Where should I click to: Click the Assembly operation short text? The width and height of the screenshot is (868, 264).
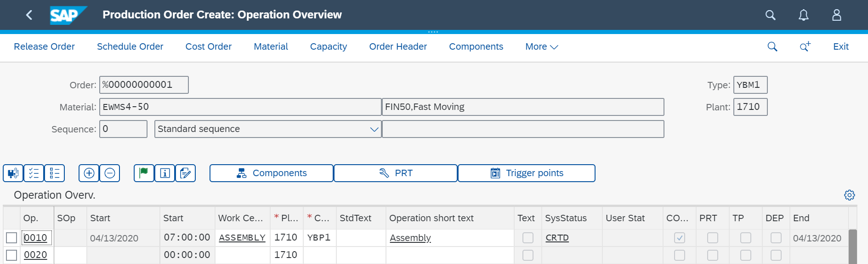click(x=410, y=238)
